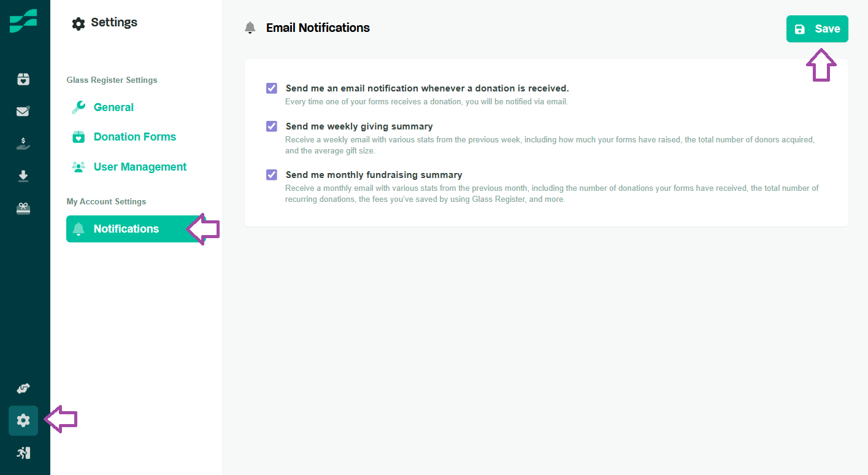Viewport: 868px width, 475px height.
Task: Open the donation box icon in sidebar
Action: click(23, 79)
